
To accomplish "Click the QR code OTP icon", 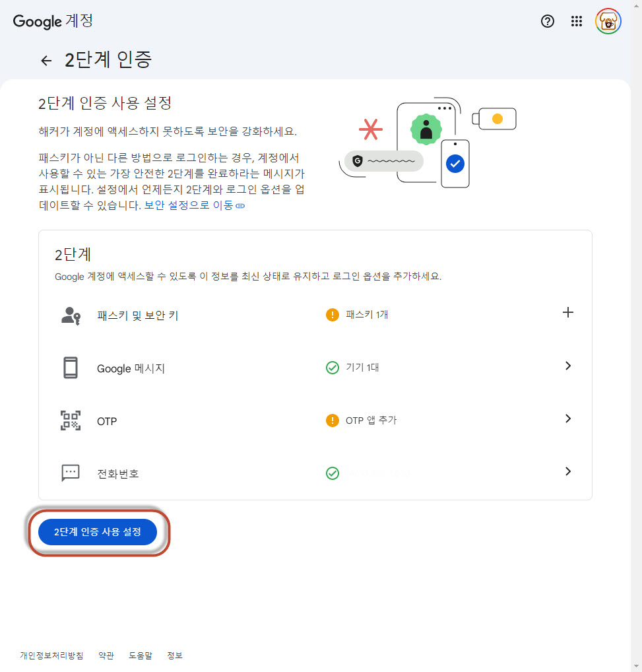I will [x=71, y=420].
